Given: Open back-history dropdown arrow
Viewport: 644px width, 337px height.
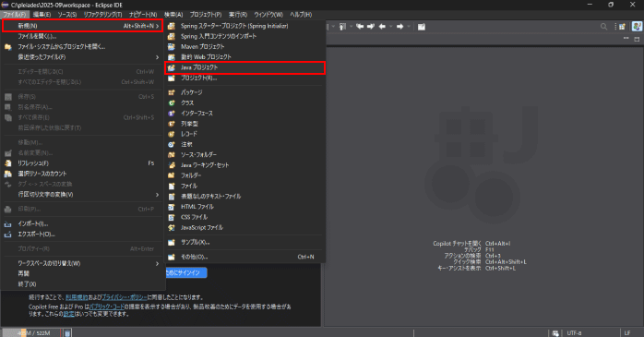Looking at the screenshot, I should pyautogui.click(x=390, y=27).
